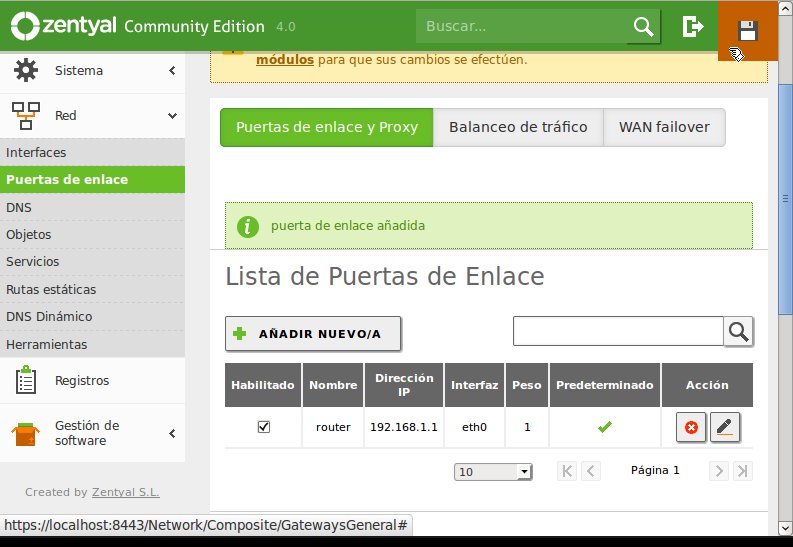Click the 192.168.1.1 address cell
This screenshot has height=547, width=793.
coord(404,427)
